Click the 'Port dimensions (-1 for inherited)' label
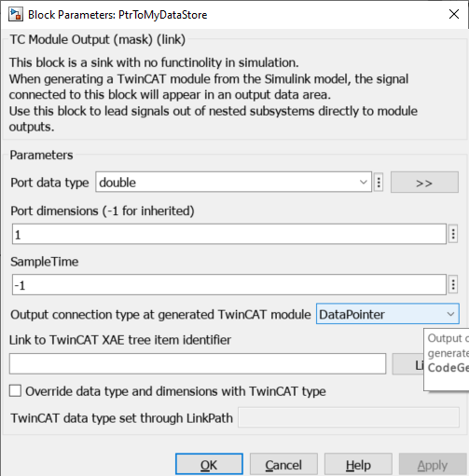Screen dimensions: 469x476 [103, 211]
